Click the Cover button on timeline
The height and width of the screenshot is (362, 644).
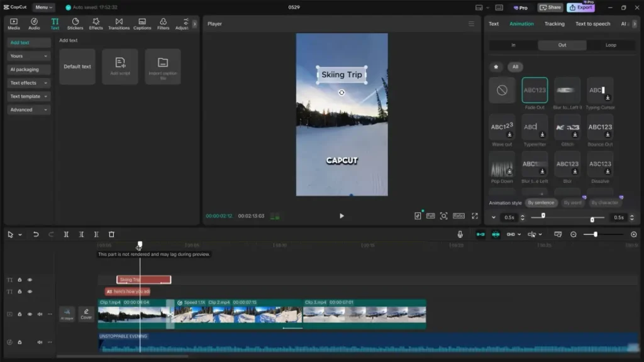[86, 314]
